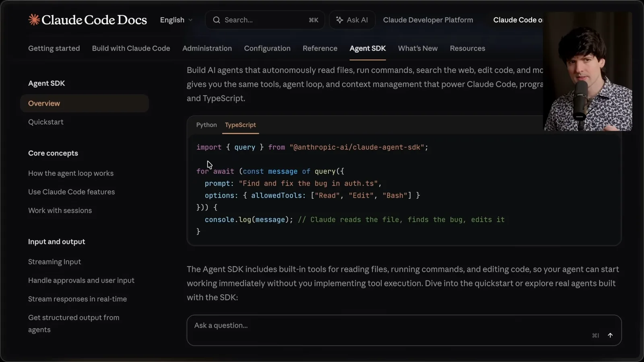Click the sparkle icon on Ask AI
Viewport: 644px width, 362px height.
click(339, 20)
